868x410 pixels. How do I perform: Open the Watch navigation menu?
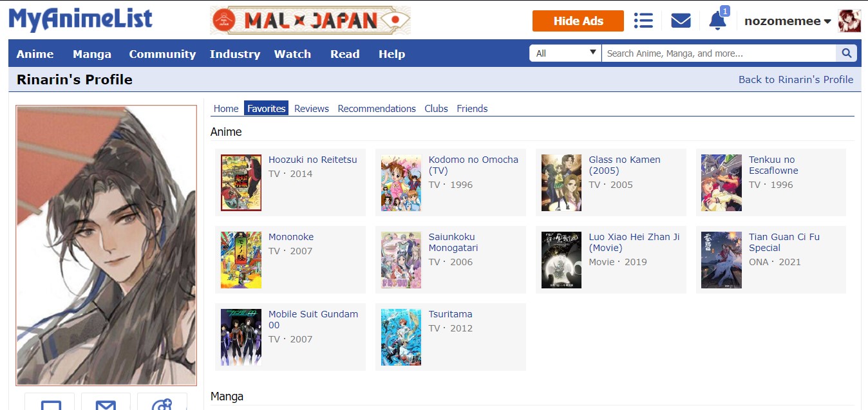[x=292, y=54]
